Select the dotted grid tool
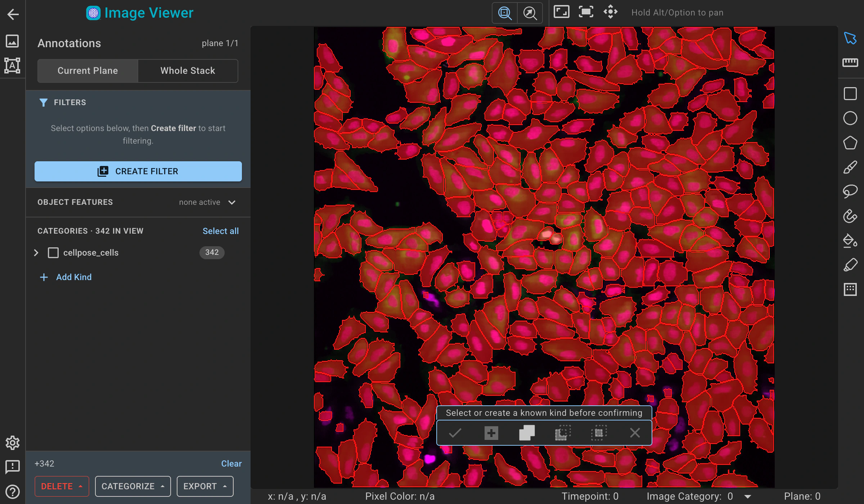This screenshot has width=864, height=504. (850, 289)
